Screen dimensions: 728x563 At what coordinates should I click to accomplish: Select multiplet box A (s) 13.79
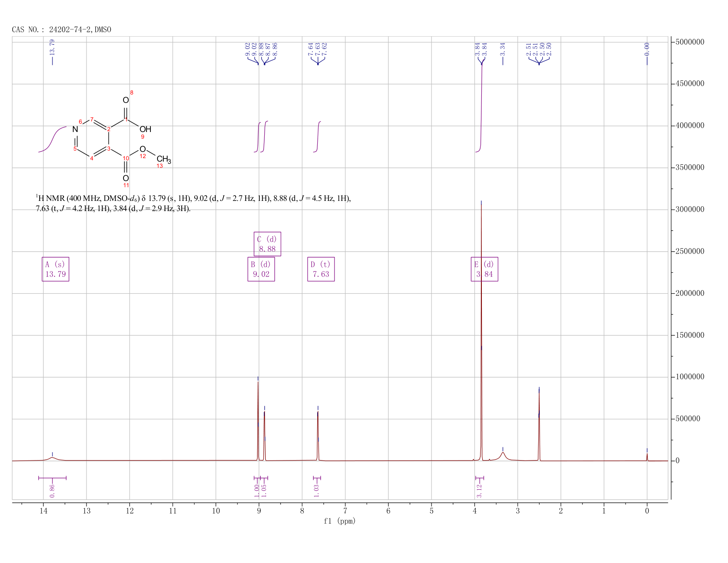tap(56, 269)
